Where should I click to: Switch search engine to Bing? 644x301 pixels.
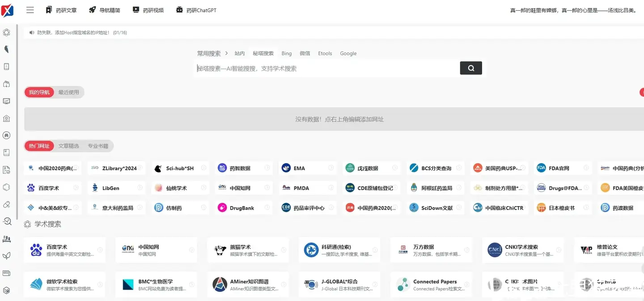coord(287,53)
